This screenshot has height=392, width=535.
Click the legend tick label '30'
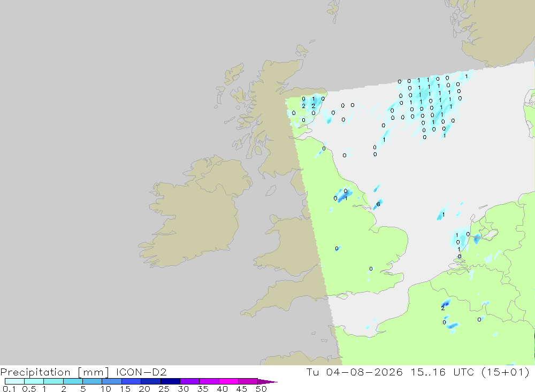(x=183, y=389)
